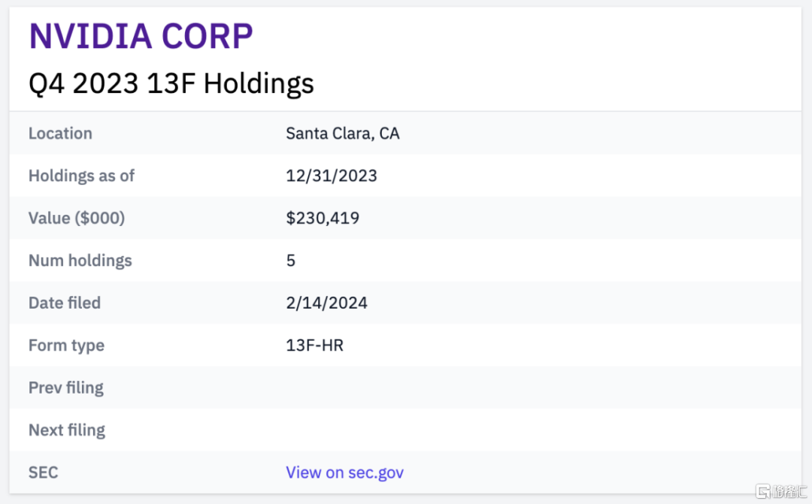Click the Gelonghui watermark text
812x504 pixels.
[789, 491]
